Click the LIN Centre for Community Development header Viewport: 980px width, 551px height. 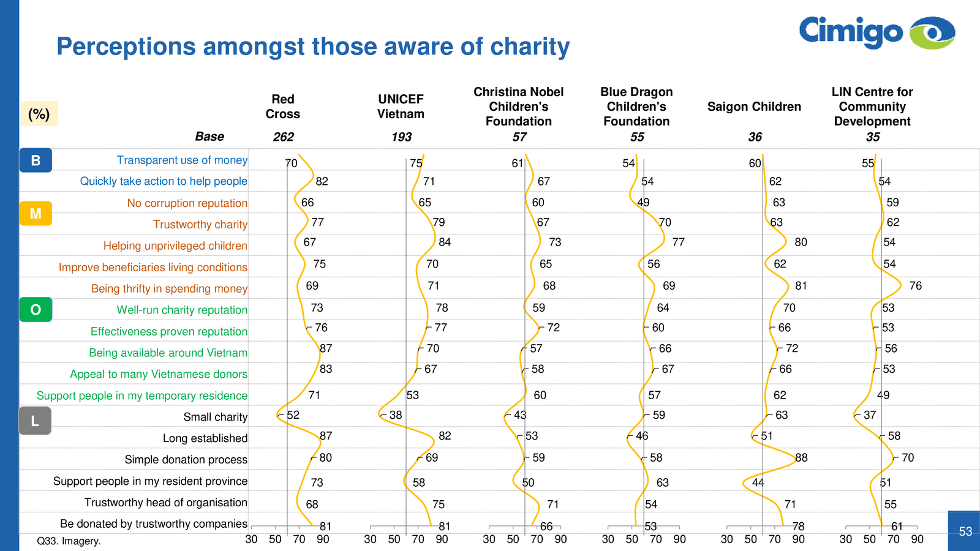(872, 107)
